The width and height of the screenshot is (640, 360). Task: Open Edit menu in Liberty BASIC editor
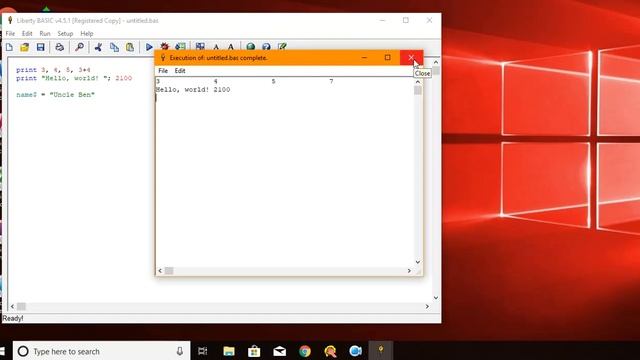coord(27,33)
